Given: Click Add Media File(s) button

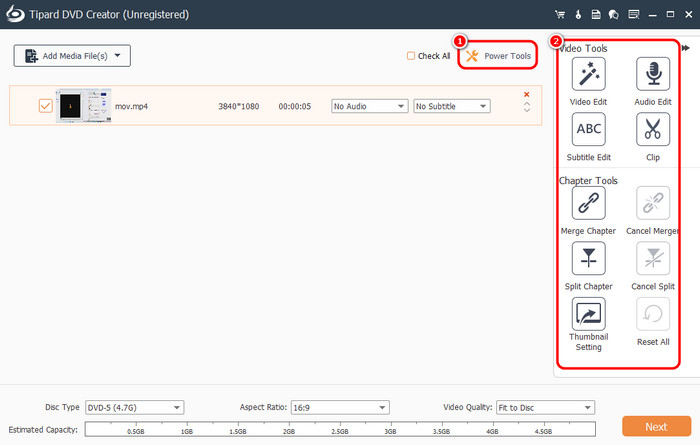Looking at the screenshot, I should (x=72, y=56).
